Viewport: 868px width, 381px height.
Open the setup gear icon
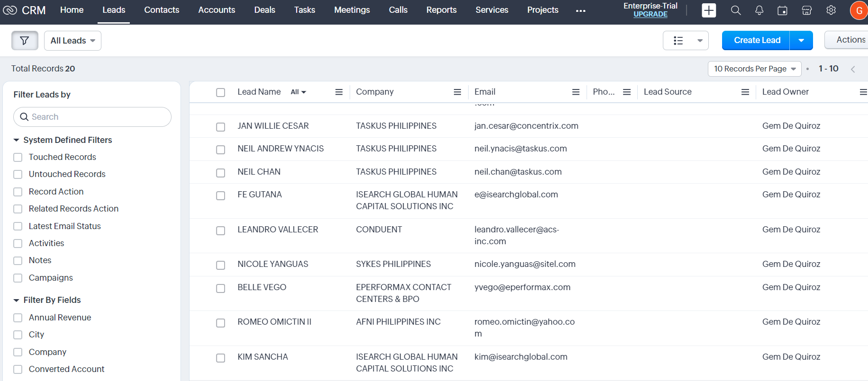click(831, 10)
